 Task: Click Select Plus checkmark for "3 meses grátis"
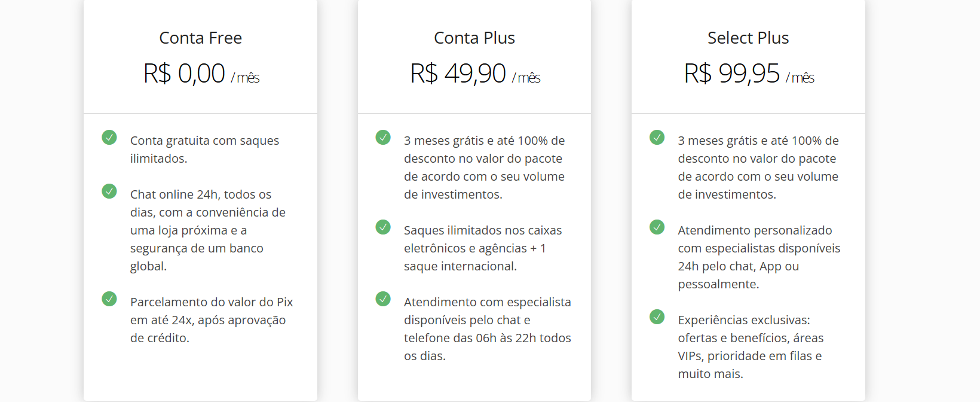(657, 138)
